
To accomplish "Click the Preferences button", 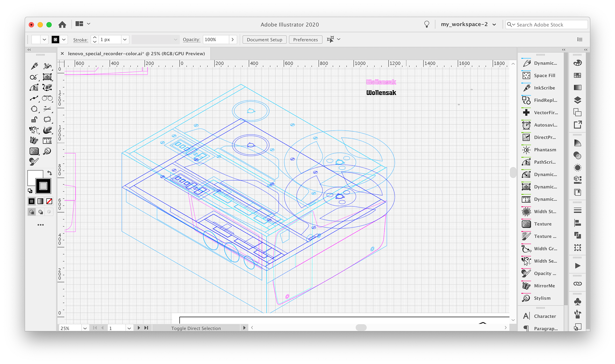I will click(x=305, y=39).
